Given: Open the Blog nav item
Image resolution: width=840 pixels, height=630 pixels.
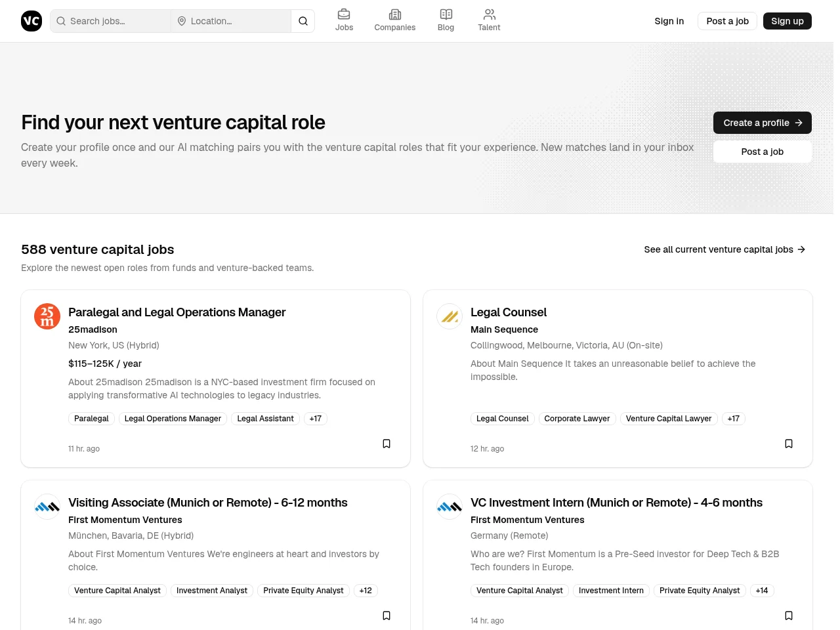Looking at the screenshot, I should click(446, 20).
